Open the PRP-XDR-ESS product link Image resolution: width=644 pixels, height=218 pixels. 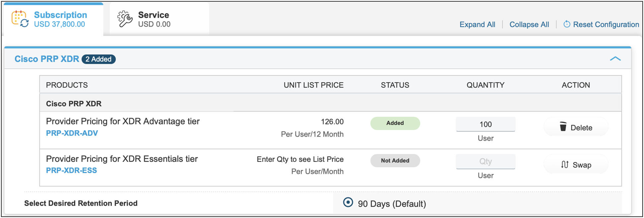pyautogui.click(x=71, y=170)
